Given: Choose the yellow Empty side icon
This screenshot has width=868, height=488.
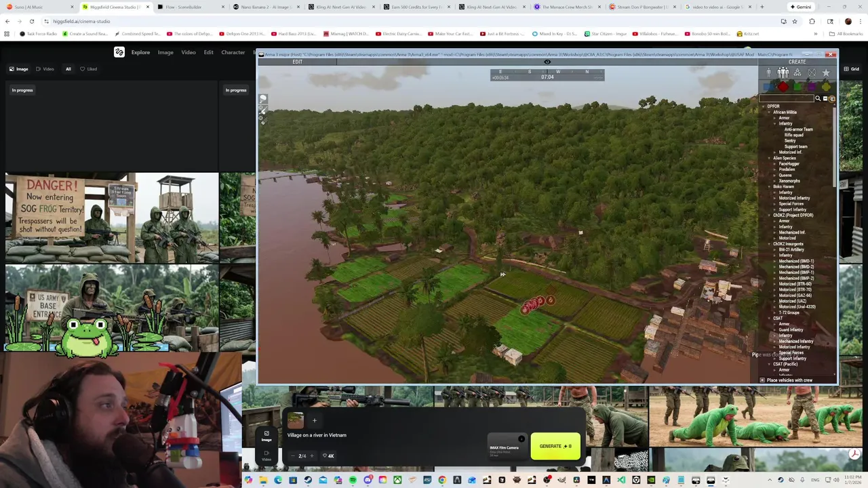Looking at the screenshot, I should pos(826,87).
